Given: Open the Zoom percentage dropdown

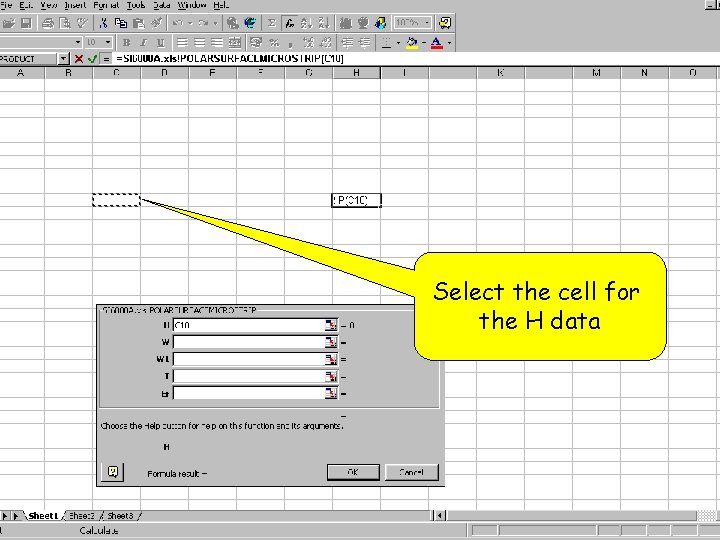Looking at the screenshot, I should coord(427,22).
